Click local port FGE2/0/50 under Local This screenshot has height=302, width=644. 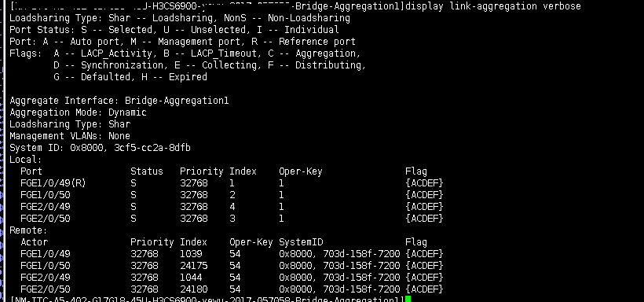click(46, 219)
